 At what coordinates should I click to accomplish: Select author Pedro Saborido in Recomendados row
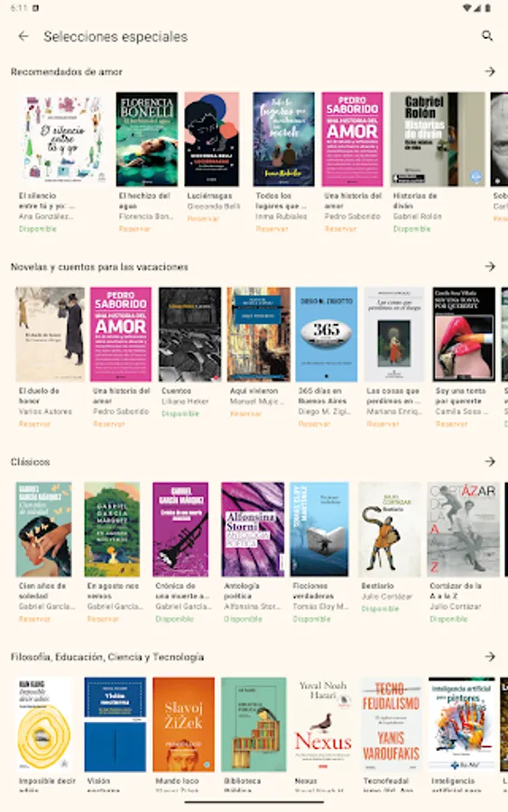353,217
